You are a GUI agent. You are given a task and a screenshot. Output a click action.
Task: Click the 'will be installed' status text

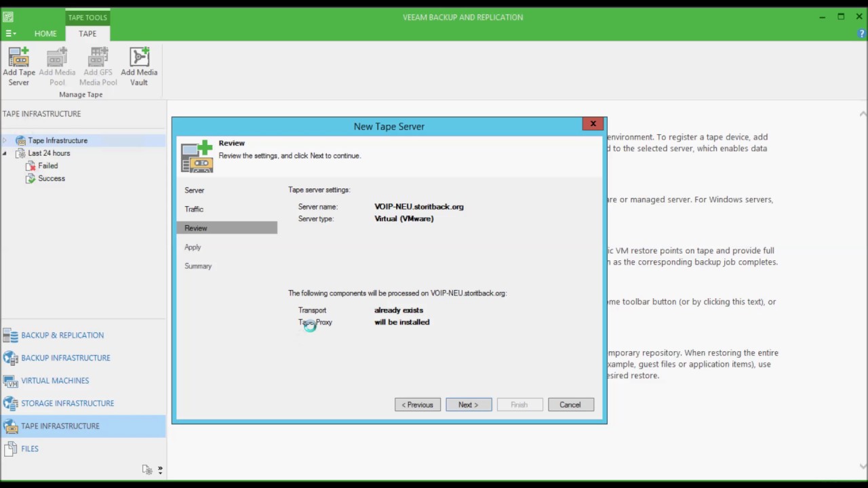pyautogui.click(x=402, y=323)
